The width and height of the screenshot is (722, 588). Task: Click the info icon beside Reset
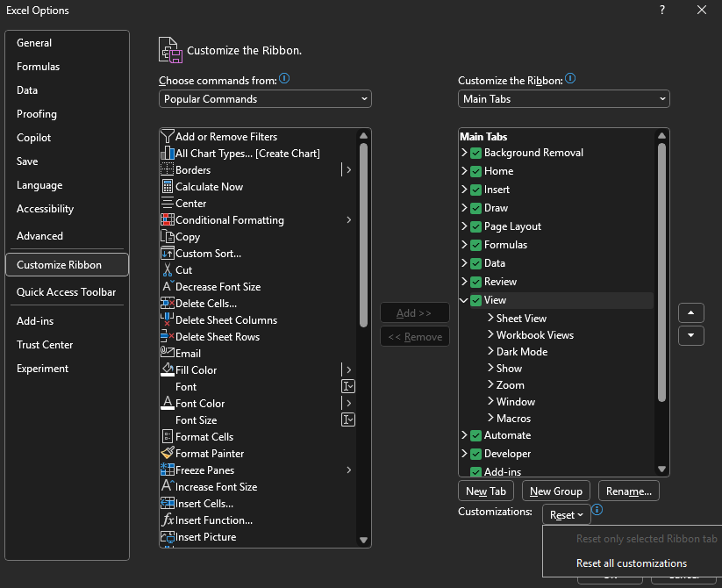(597, 510)
